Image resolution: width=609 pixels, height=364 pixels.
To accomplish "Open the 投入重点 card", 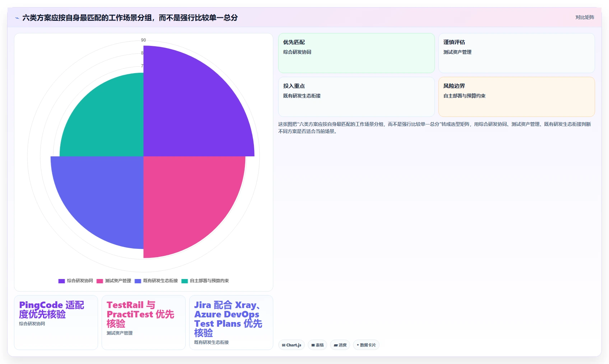I will [356, 97].
